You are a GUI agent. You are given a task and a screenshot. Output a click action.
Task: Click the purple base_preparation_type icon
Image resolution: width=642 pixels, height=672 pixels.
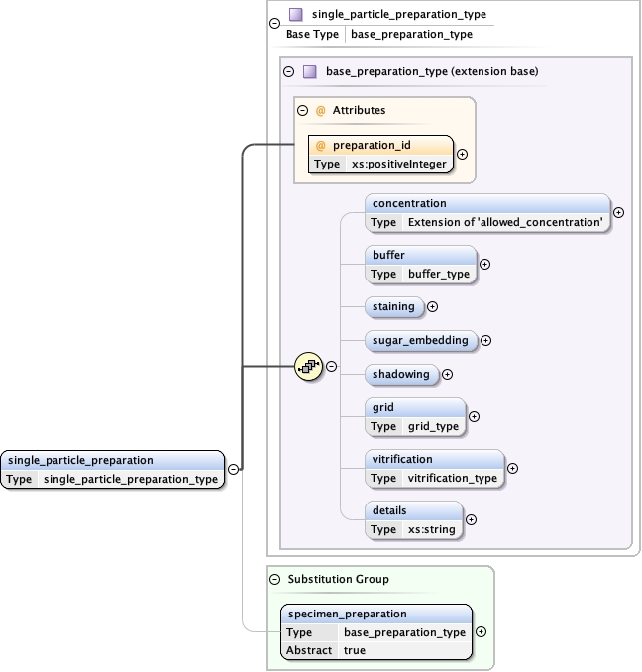click(309, 72)
